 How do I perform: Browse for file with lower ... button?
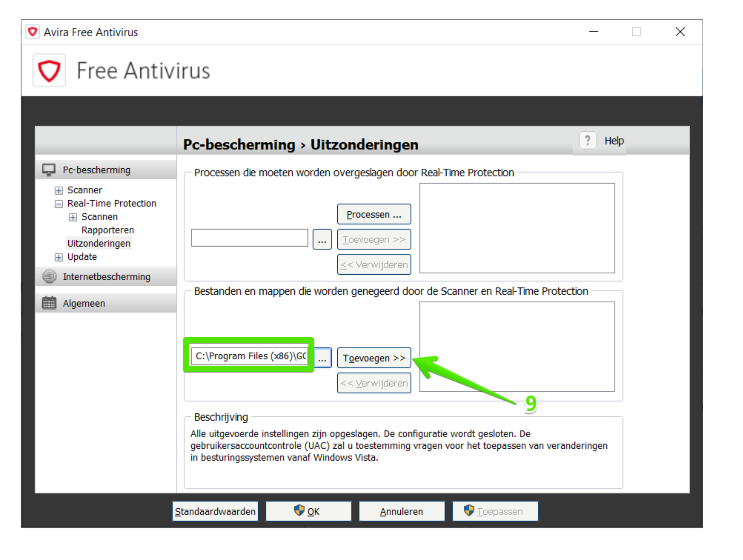point(323,358)
